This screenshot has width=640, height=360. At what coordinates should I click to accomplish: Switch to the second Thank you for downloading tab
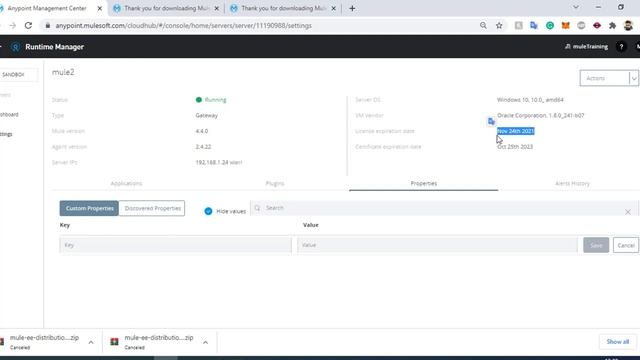coord(283,8)
